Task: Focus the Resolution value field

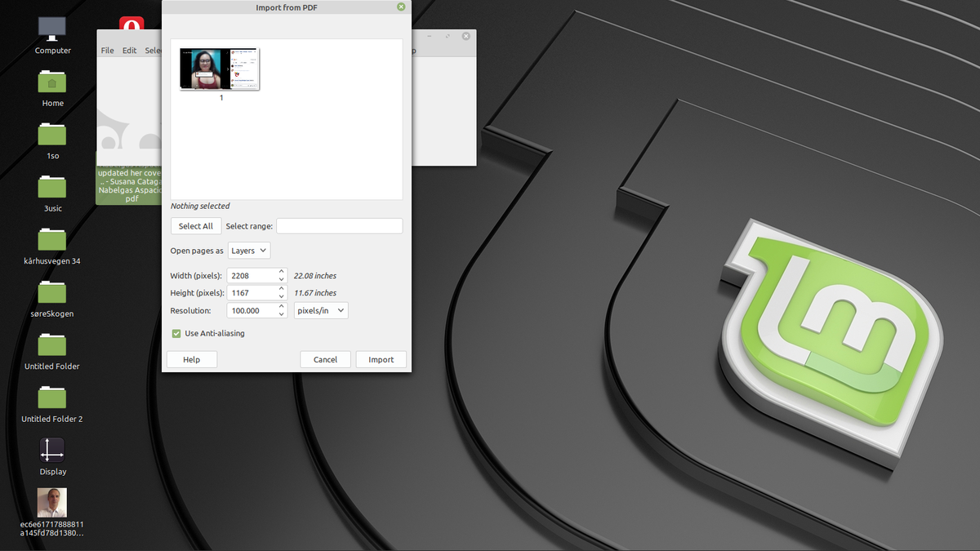Action: tap(252, 310)
